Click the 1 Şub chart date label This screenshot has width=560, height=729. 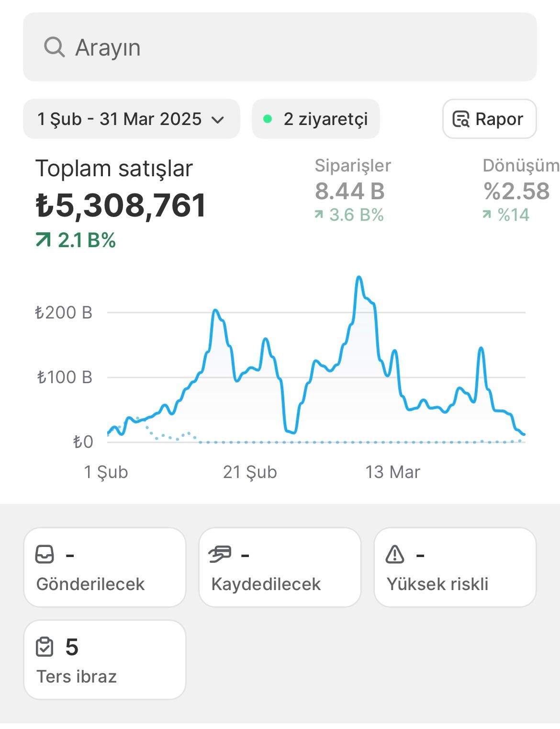tap(106, 472)
